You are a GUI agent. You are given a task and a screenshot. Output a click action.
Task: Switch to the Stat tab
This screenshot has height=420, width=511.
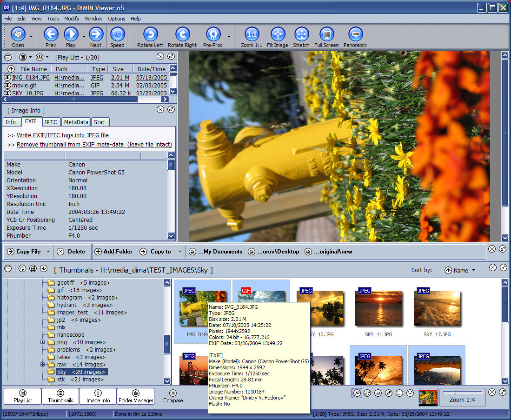pyautogui.click(x=100, y=122)
